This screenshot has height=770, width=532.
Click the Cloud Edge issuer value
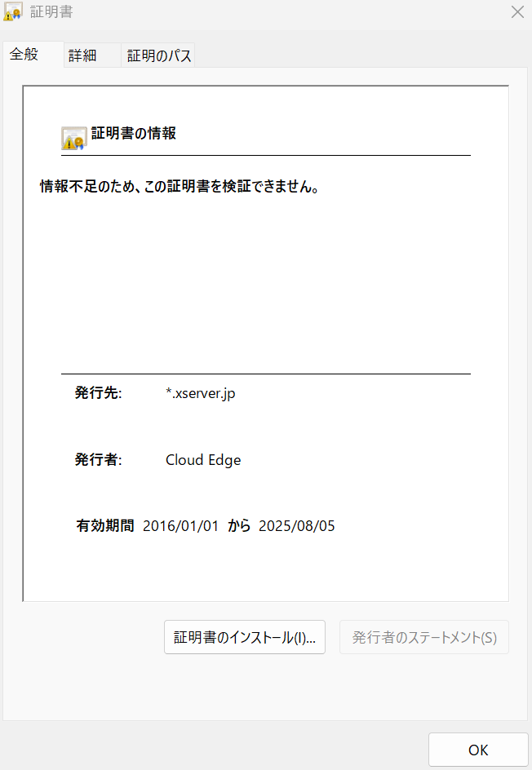click(203, 460)
